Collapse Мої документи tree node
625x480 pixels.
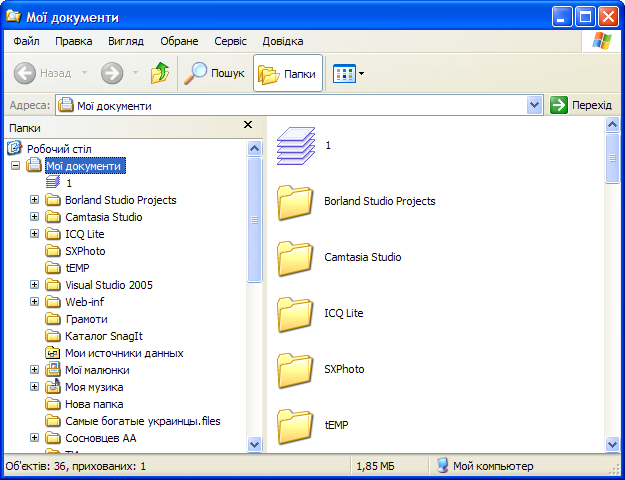[15, 165]
